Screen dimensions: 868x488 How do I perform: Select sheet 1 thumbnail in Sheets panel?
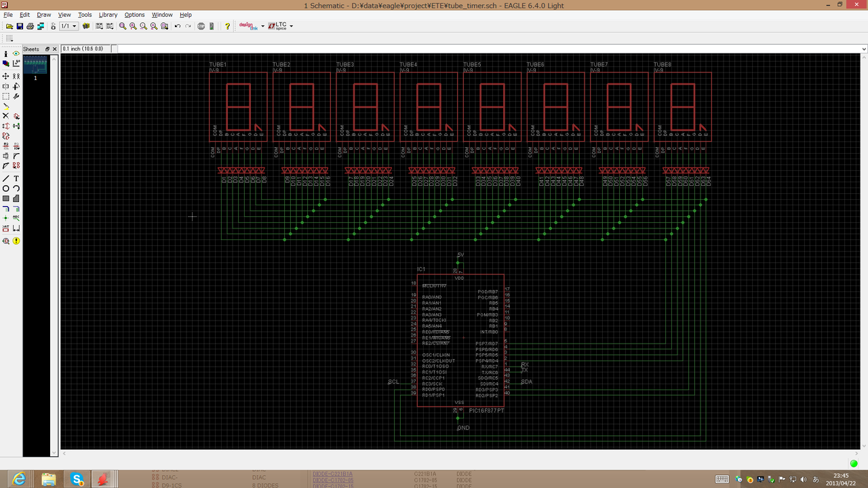[35, 65]
